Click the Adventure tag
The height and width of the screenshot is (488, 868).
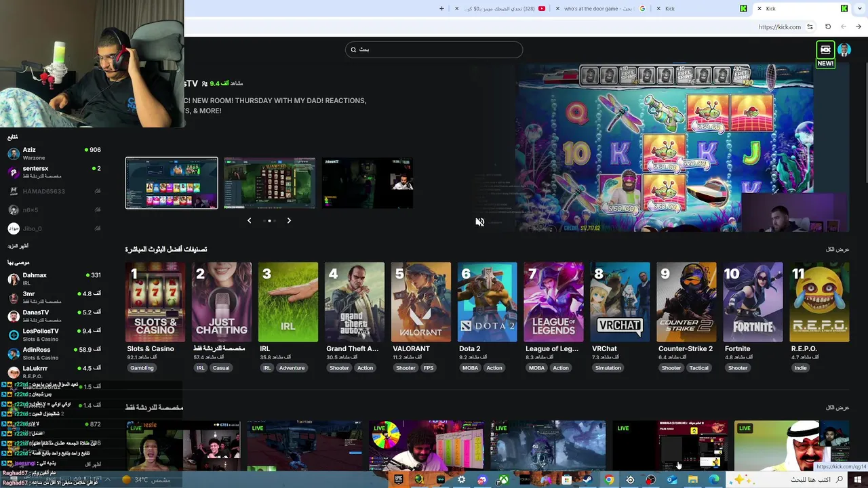tap(292, 368)
